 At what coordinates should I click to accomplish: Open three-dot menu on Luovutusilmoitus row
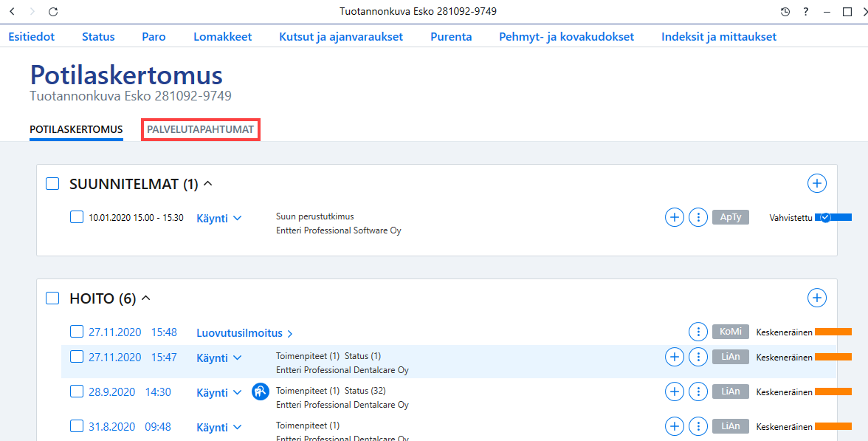698,332
